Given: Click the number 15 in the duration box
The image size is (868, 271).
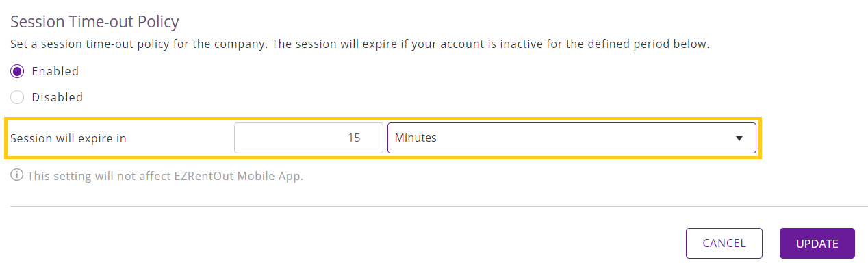Looking at the screenshot, I should pos(354,138).
